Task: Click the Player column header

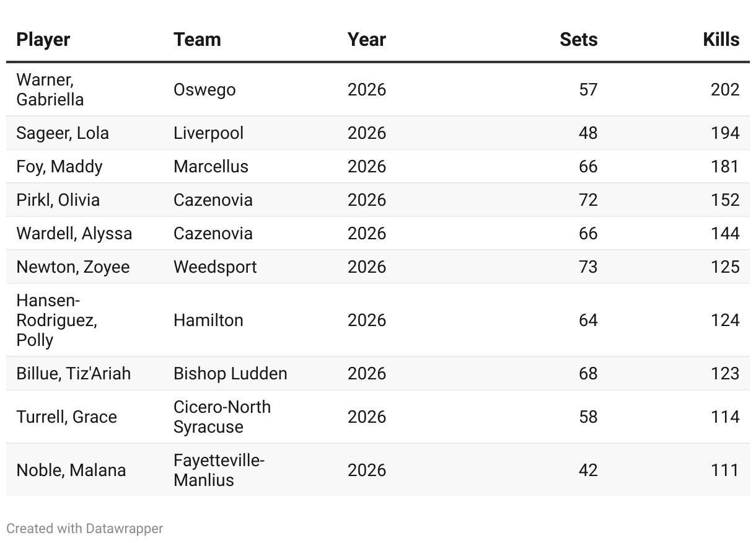Action: pos(43,40)
